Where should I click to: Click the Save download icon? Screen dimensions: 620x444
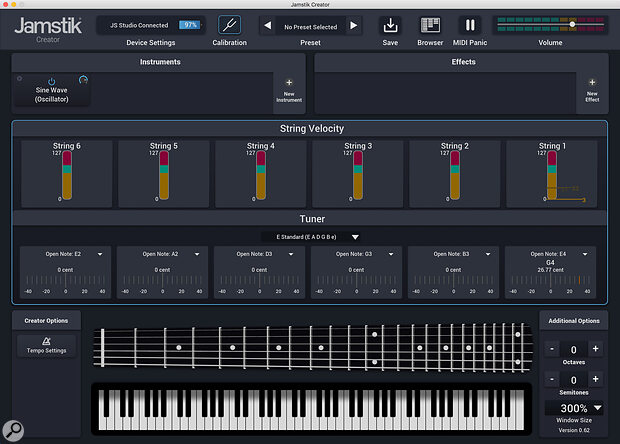(x=390, y=25)
